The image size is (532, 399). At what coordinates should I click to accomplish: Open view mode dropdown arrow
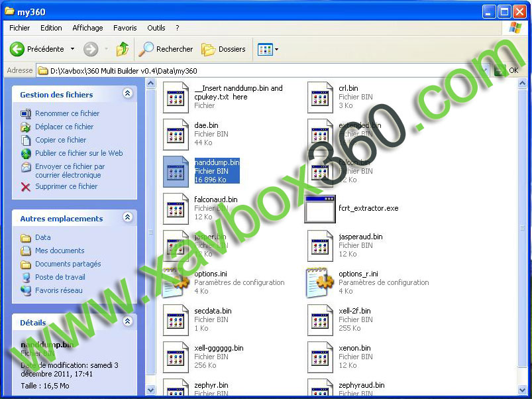pyautogui.click(x=276, y=50)
